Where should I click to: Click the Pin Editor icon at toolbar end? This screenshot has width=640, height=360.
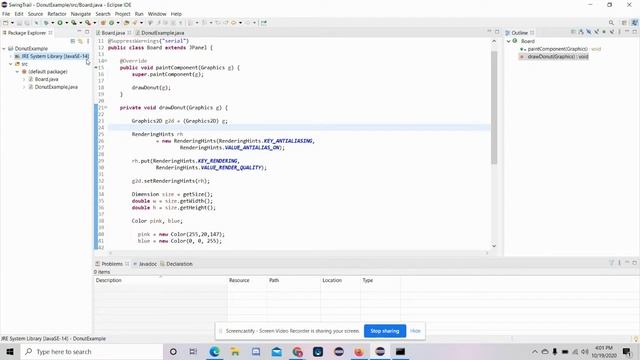point(264,23)
